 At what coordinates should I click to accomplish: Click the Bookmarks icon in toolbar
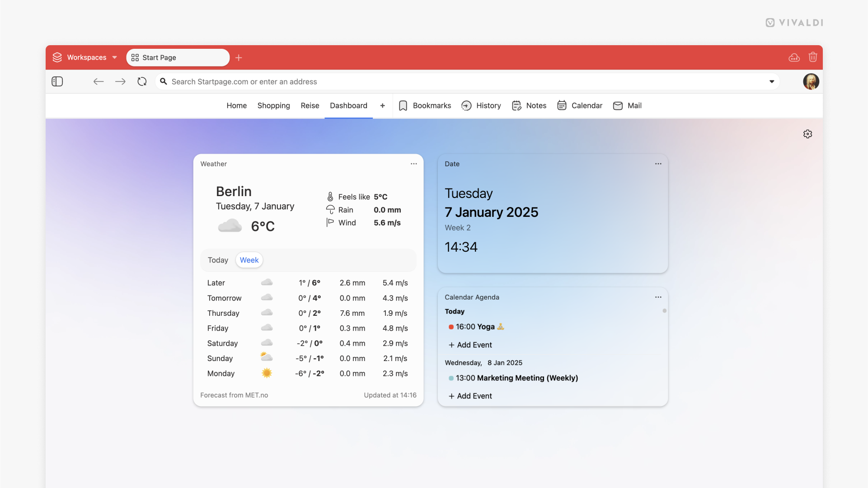pyautogui.click(x=404, y=106)
